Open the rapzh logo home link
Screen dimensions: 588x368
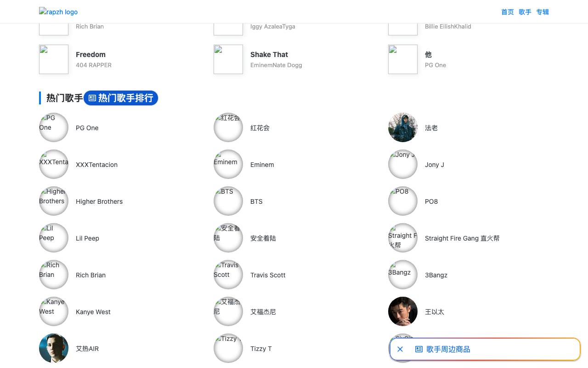pos(58,12)
